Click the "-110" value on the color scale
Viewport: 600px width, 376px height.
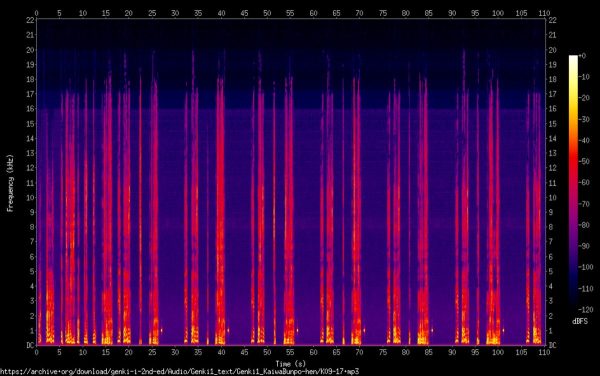586,288
